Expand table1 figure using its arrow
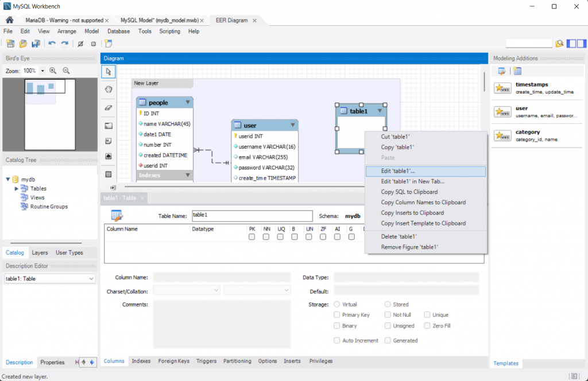 tap(380, 111)
